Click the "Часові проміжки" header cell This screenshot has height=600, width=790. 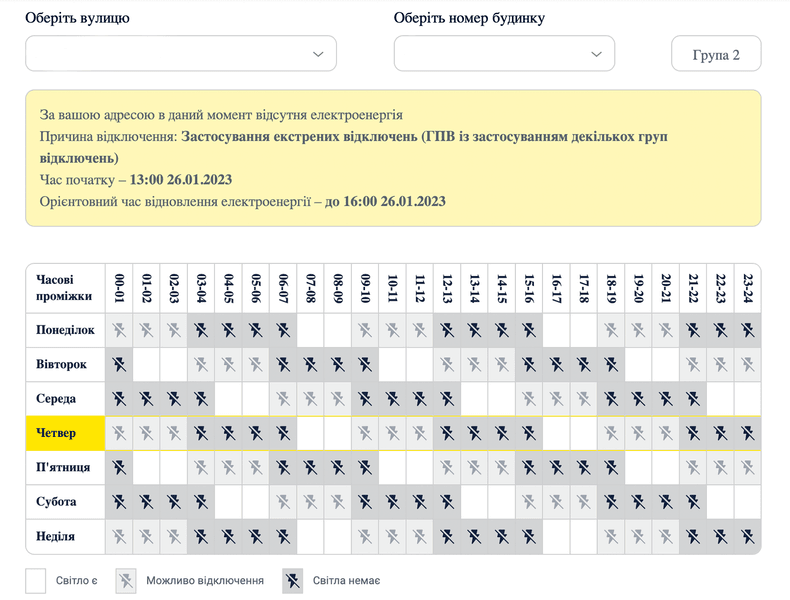[x=66, y=288]
